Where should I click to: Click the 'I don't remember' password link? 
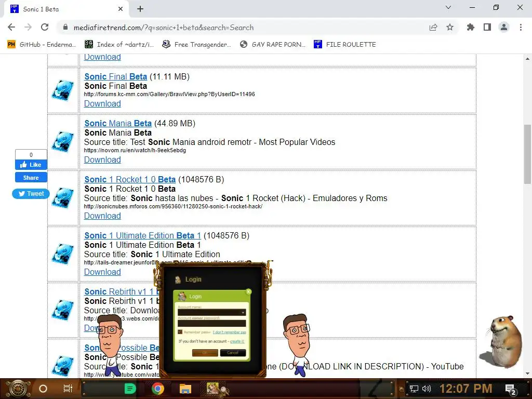point(229,332)
